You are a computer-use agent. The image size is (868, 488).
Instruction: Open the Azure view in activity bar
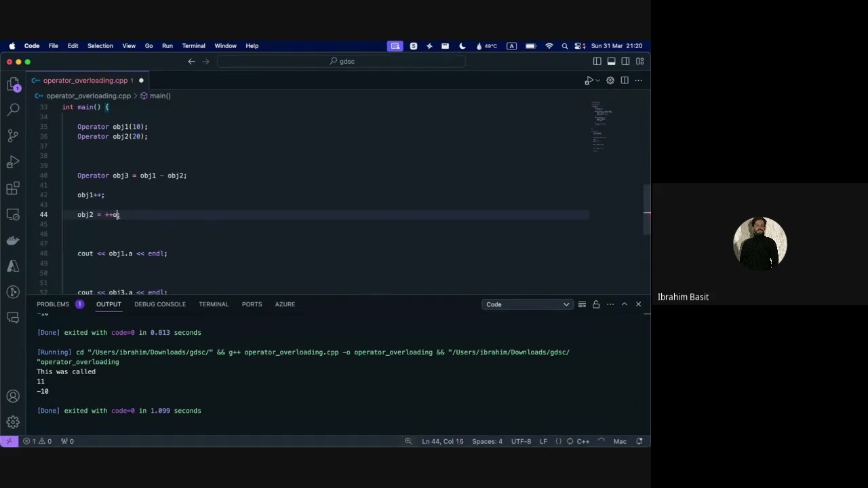point(13,266)
